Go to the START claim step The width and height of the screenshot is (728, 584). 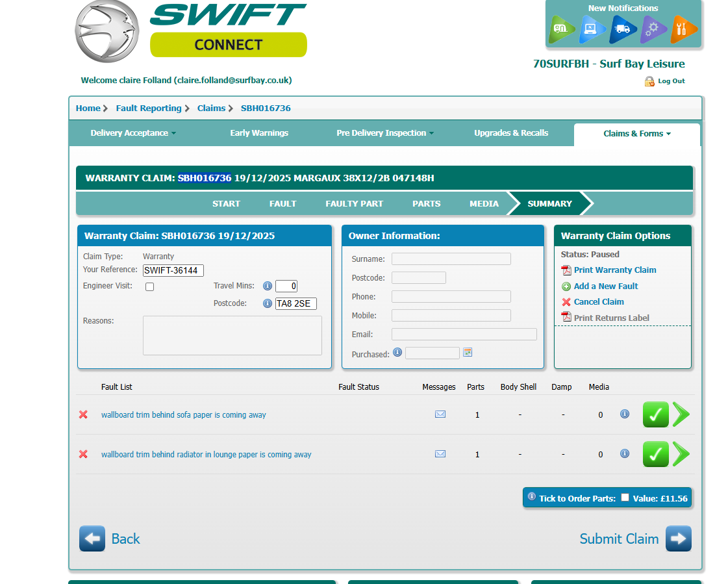pyautogui.click(x=226, y=203)
